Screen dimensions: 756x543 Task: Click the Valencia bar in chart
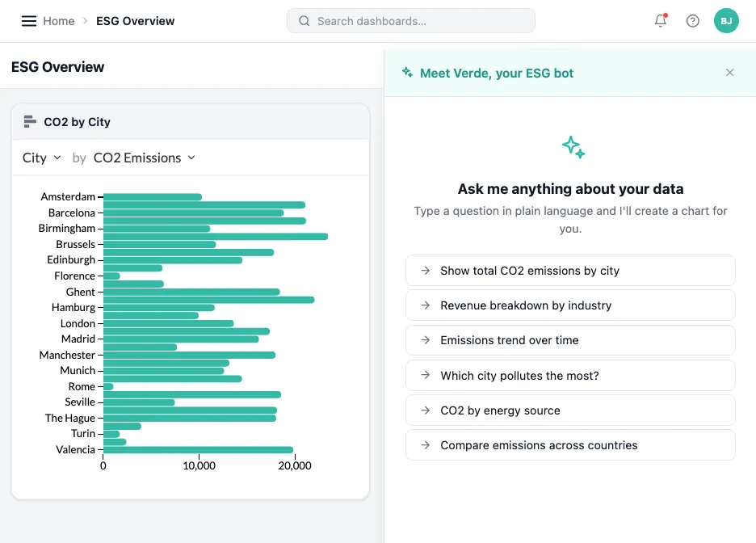198,449
